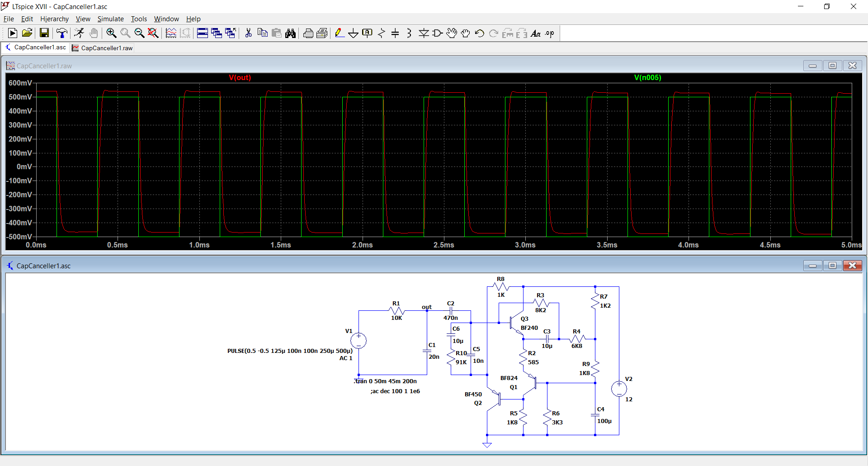Click the New Schematic toolbar icon
The width and height of the screenshot is (868, 466).
tap(13, 33)
